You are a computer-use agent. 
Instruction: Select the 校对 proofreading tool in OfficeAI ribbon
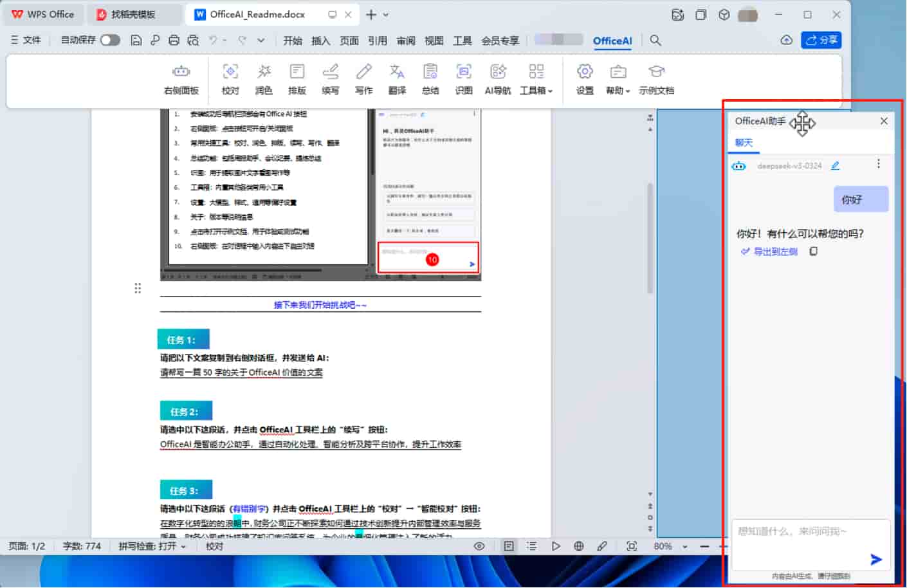[x=230, y=78]
